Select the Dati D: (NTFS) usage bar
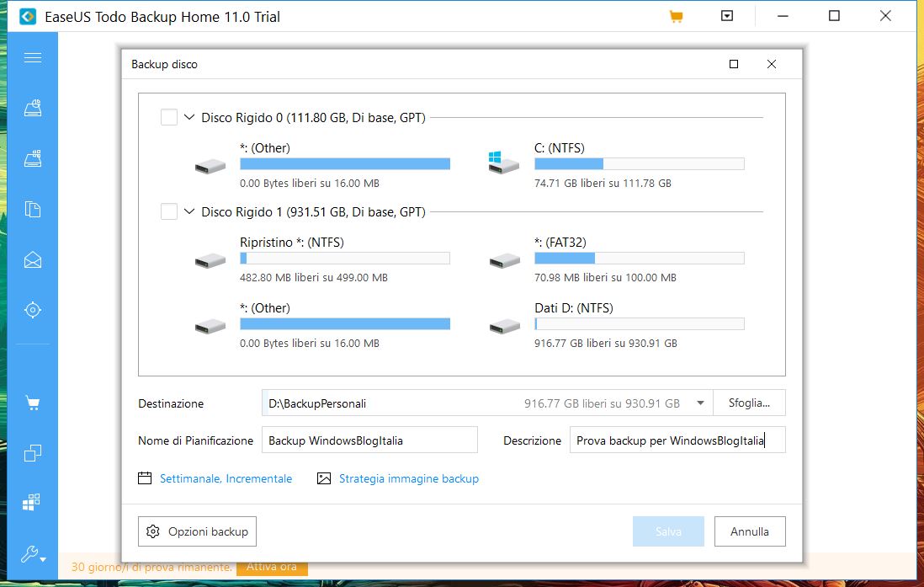Viewport: 924px width, 587px height. click(640, 323)
